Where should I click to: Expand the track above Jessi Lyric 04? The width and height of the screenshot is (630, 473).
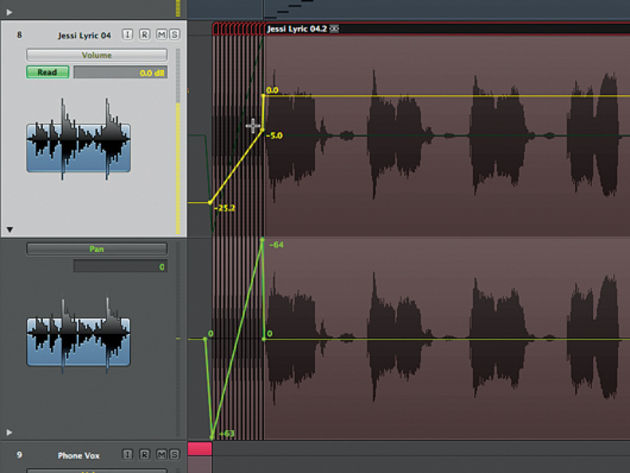(9, 12)
